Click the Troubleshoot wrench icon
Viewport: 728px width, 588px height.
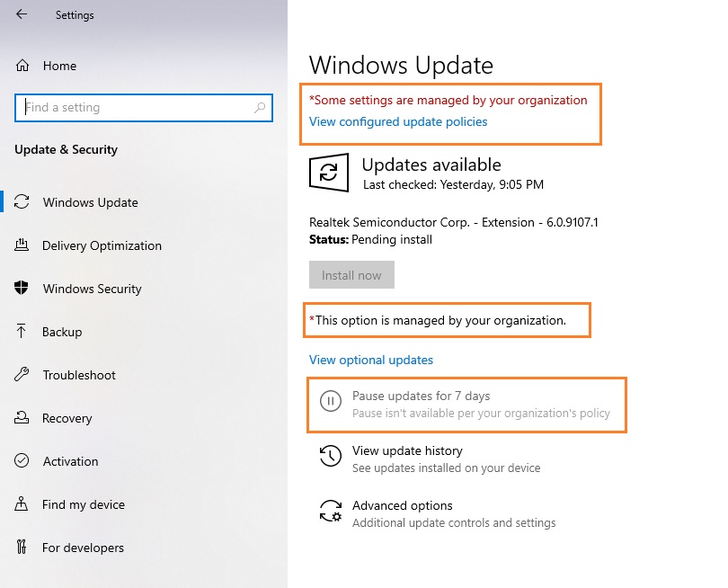[x=22, y=374]
